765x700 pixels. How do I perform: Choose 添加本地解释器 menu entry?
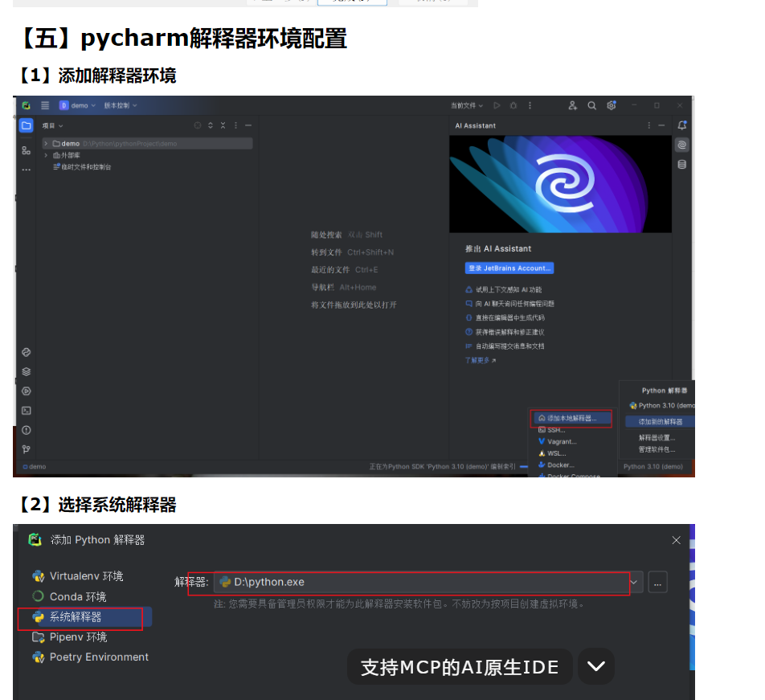[x=571, y=418]
